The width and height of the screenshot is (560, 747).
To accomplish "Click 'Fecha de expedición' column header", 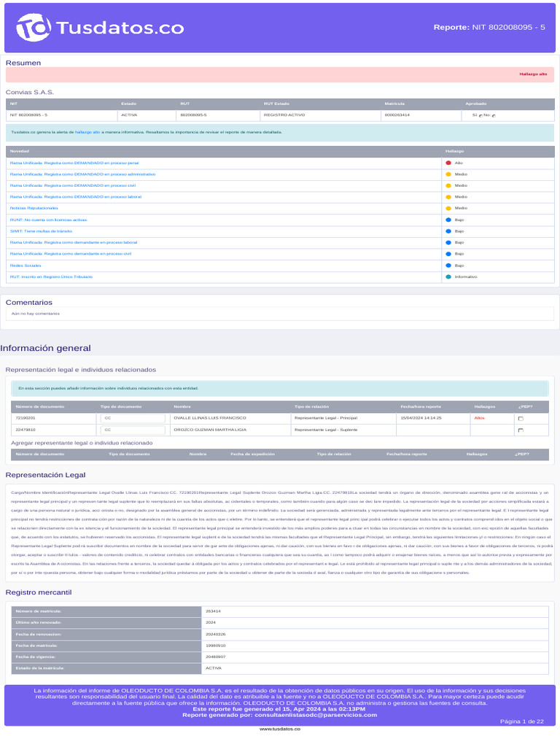I will [252, 454].
